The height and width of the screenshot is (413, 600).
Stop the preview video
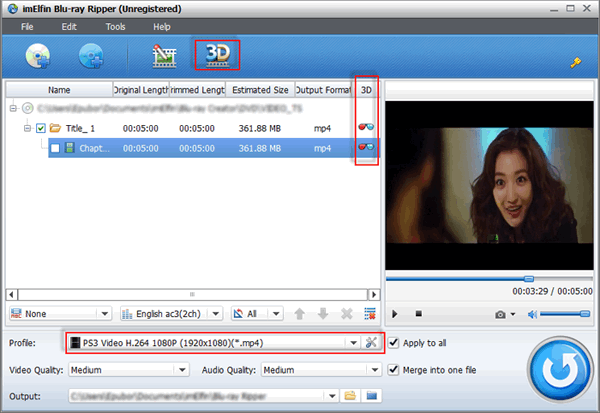[x=419, y=314]
